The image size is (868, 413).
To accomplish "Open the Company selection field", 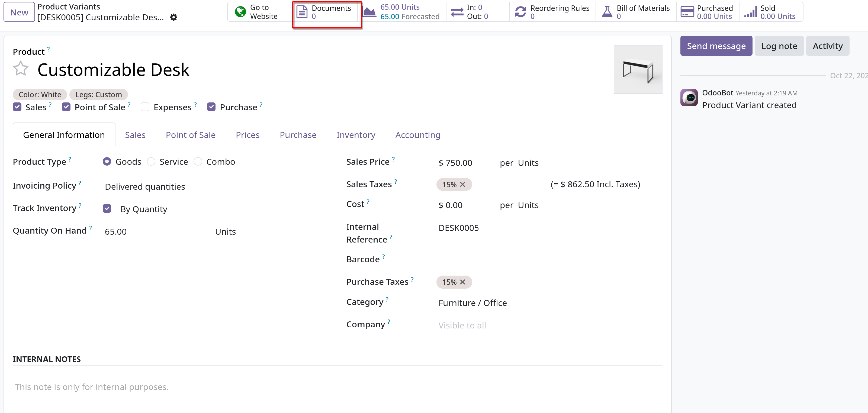I will [549, 325].
